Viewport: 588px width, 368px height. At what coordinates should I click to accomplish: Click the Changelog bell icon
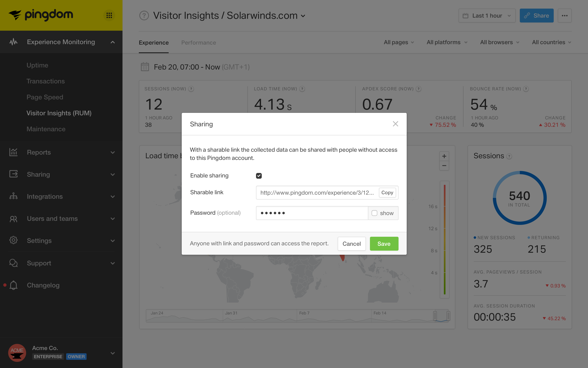click(13, 285)
